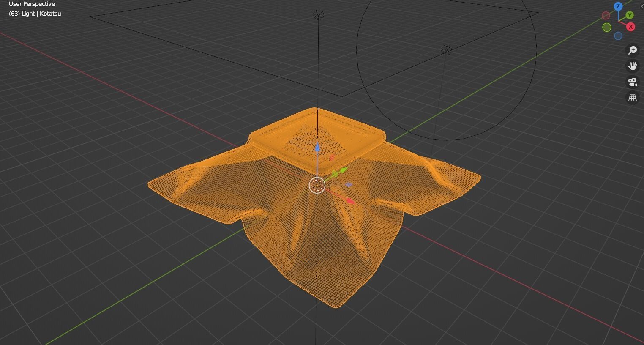Toggle perspective/orthographic with the grid icon
644x345 pixels.
[x=633, y=98]
